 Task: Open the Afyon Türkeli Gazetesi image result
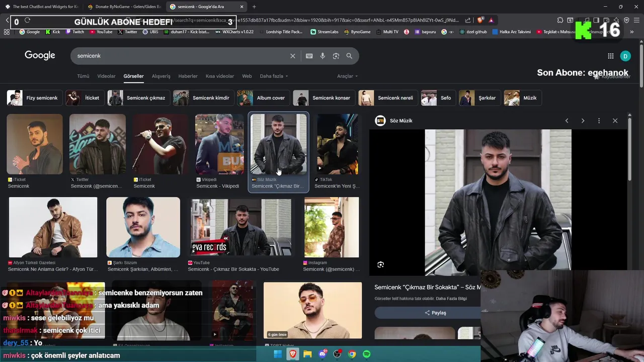tap(53, 234)
